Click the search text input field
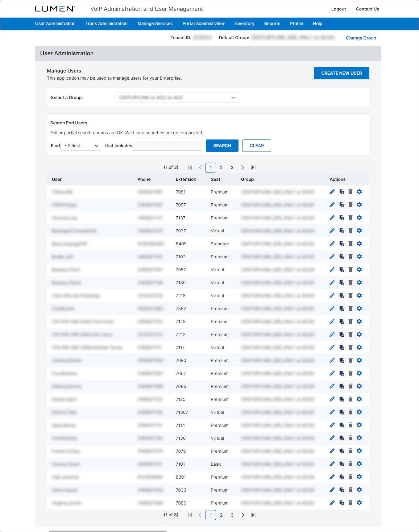419x532 pixels. (168, 146)
